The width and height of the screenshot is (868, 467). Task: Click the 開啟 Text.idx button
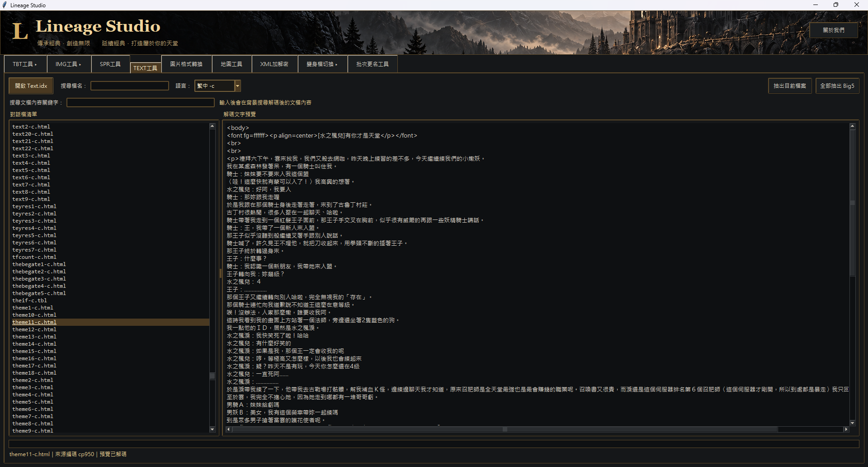pyautogui.click(x=31, y=86)
